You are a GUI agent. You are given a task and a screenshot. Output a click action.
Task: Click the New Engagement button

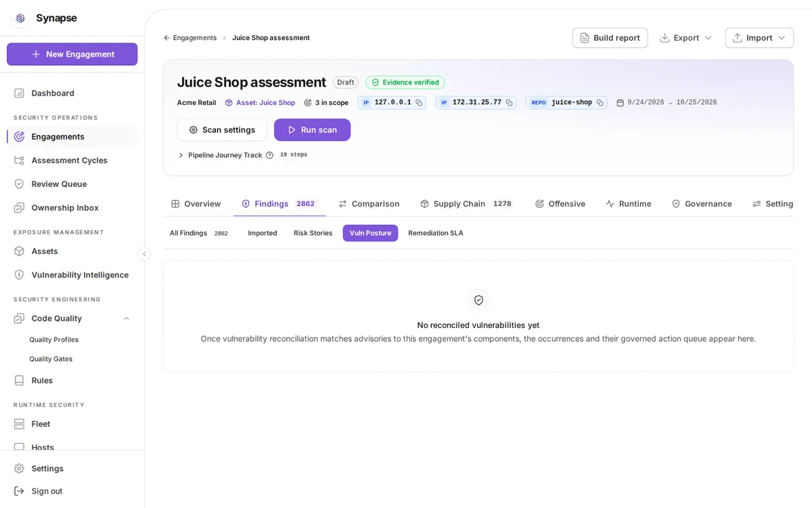[72, 54]
